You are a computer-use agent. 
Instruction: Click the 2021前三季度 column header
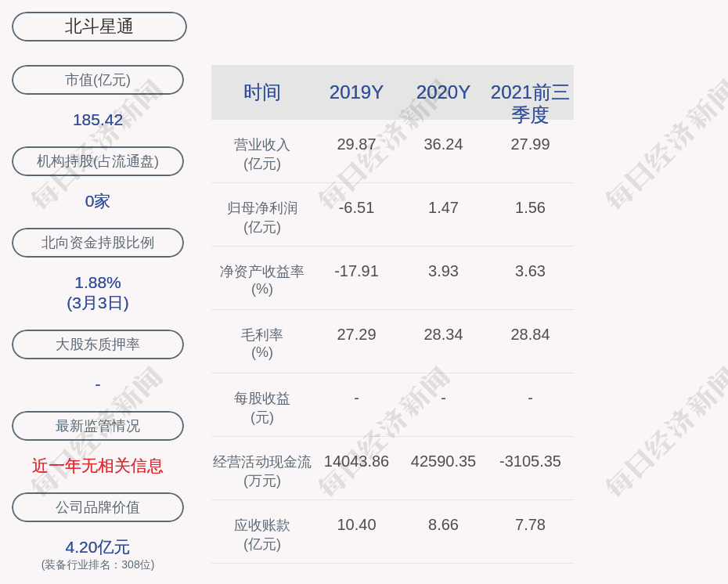pyautogui.click(x=530, y=103)
